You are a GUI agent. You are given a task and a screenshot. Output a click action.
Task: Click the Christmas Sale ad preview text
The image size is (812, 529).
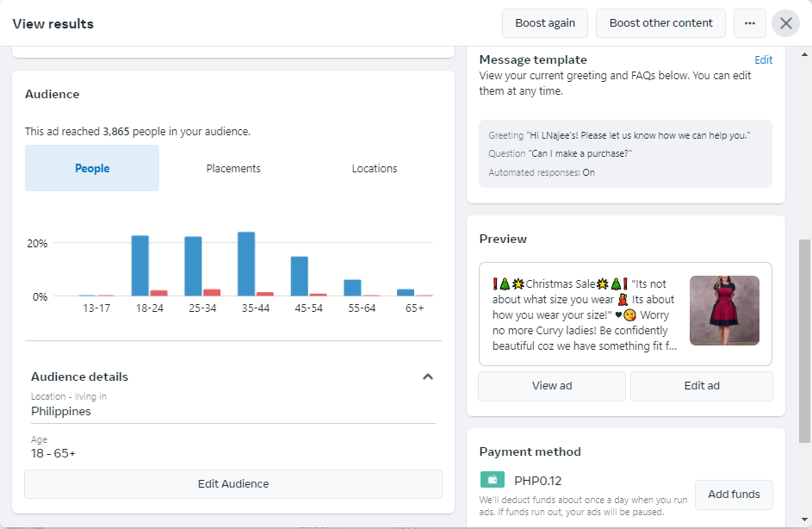[x=584, y=315]
